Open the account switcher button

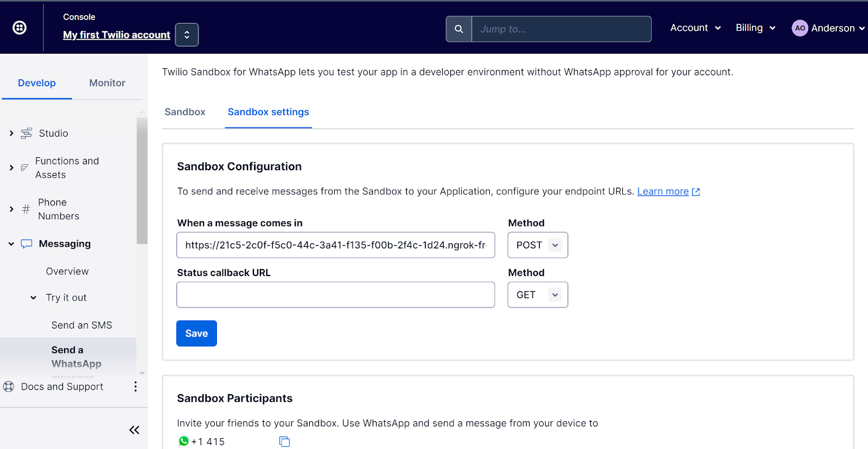click(187, 35)
